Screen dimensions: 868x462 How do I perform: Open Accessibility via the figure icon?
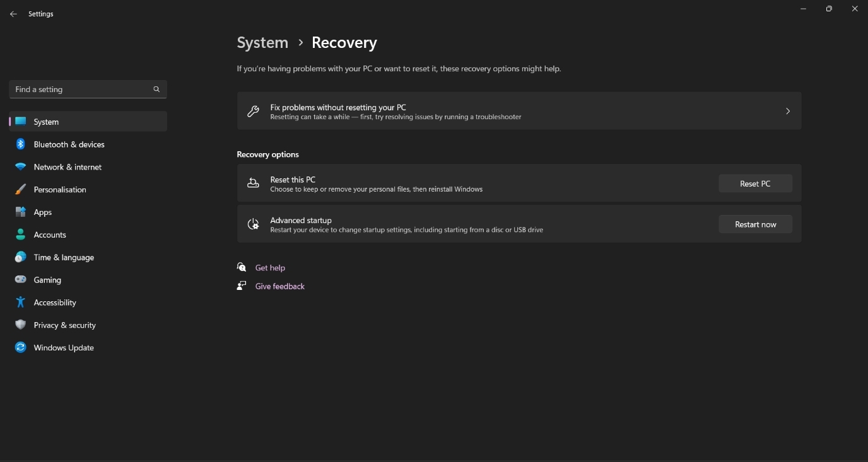20,303
